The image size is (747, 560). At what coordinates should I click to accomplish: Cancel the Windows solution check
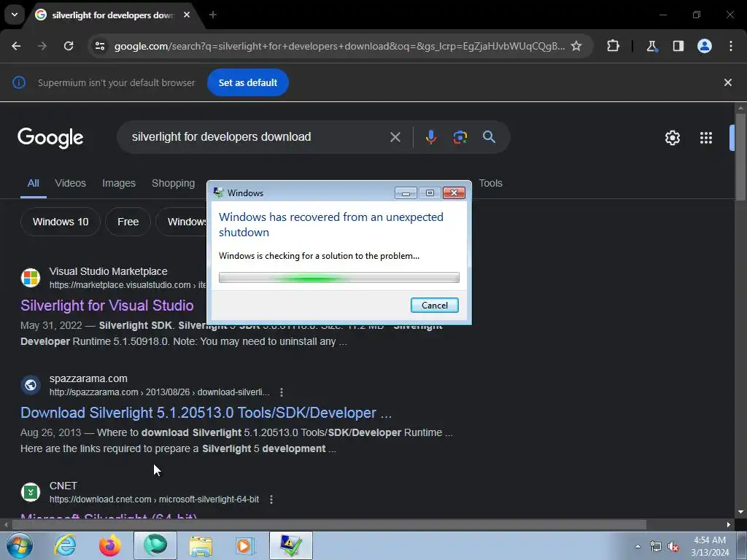pos(435,306)
